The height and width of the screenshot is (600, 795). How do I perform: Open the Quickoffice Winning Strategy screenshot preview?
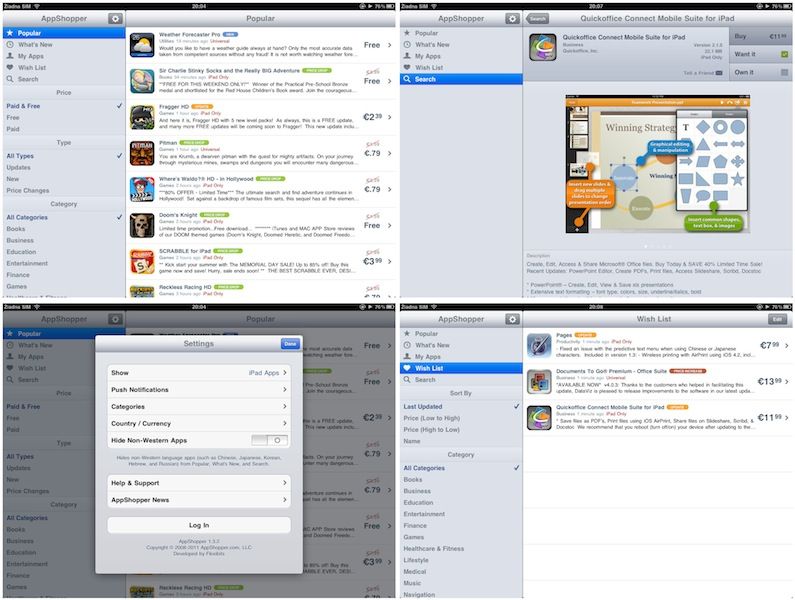coord(658,164)
